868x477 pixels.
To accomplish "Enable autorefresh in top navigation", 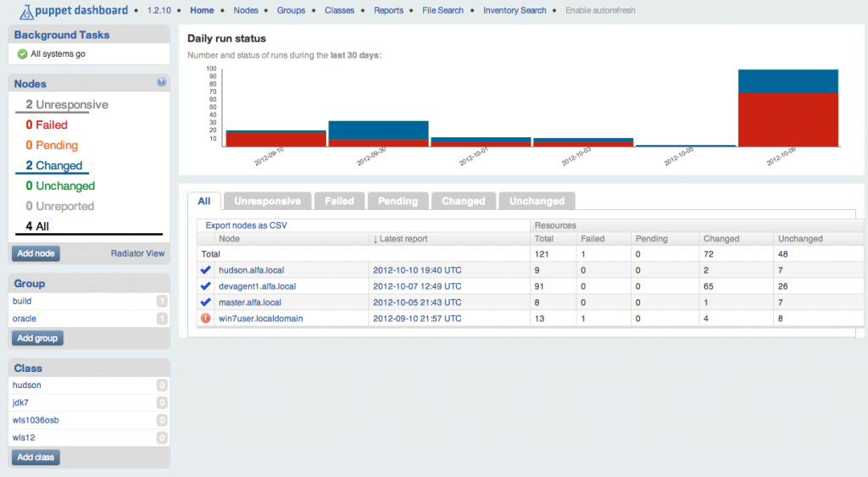I will tap(600, 11).
